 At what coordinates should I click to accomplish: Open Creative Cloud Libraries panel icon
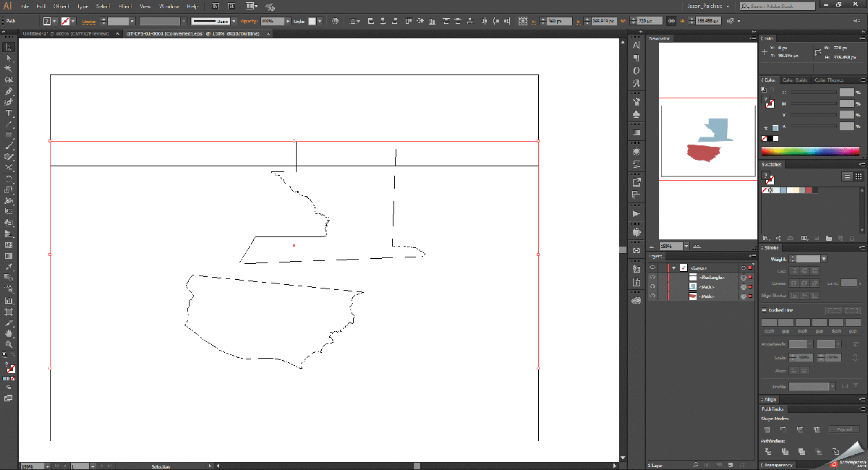tap(637, 299)
